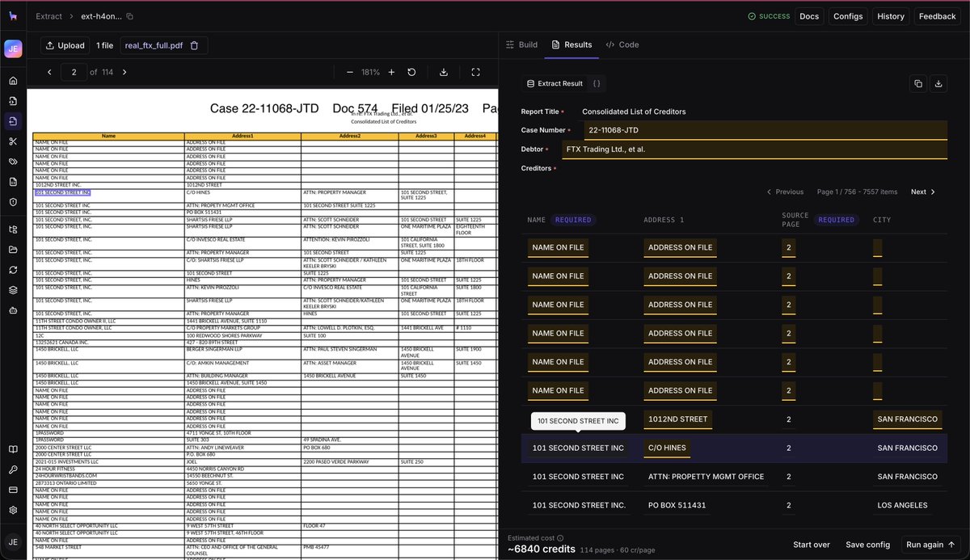Download the extract result JSON

coord(938,83)
